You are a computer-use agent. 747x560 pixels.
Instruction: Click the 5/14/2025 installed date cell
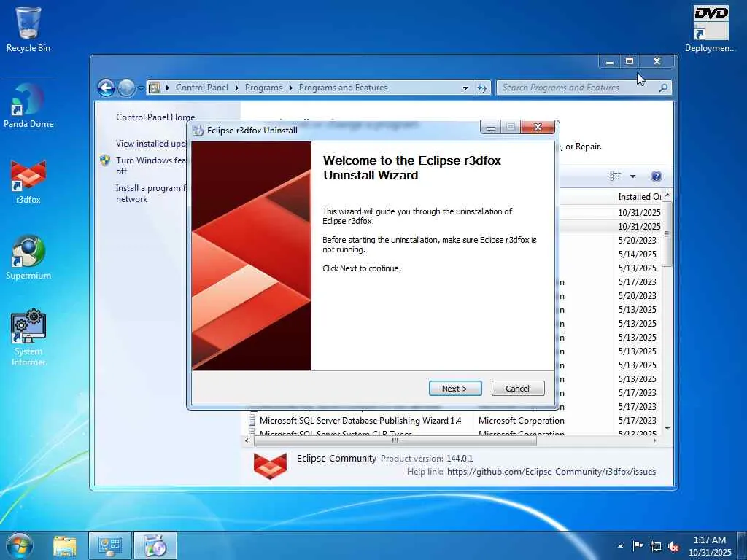click(x=637, y=254)
